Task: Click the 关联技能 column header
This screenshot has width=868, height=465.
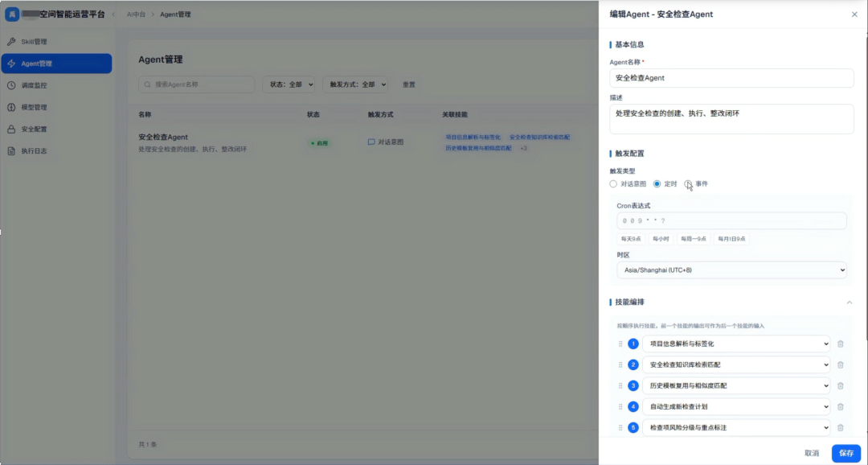Action: pyautogui.click(x=454, y=115)
